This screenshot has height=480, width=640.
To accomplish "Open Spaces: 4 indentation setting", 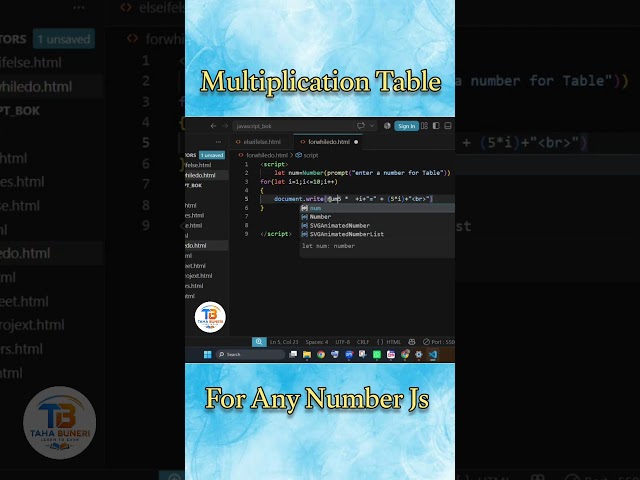I will [317, 342].
